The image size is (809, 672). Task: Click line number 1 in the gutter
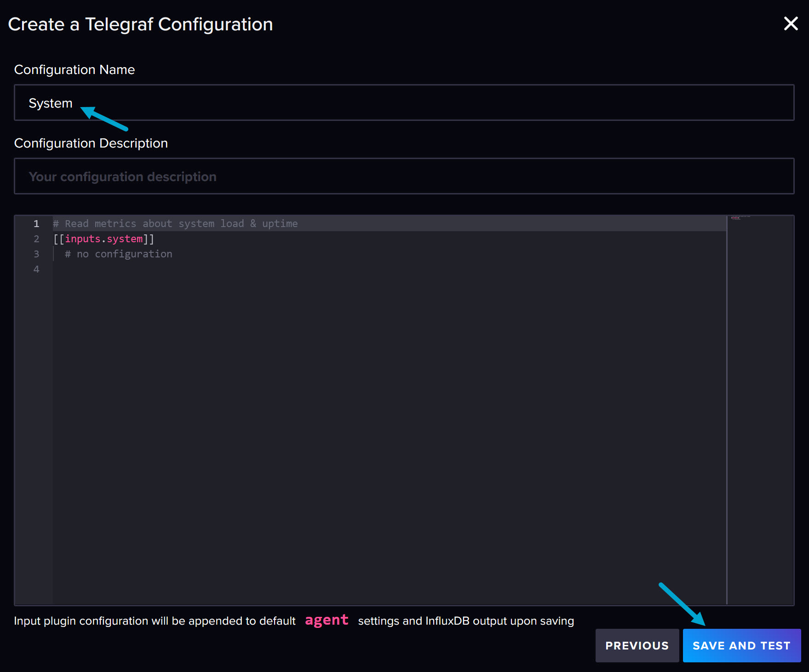coord(36,223)
